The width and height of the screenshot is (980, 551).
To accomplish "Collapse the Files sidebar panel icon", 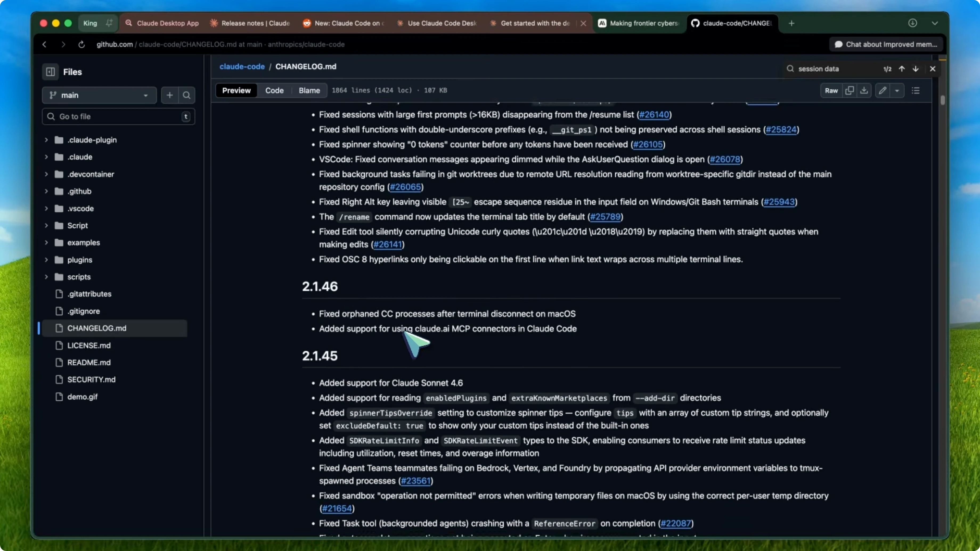I will coord(50,72).
